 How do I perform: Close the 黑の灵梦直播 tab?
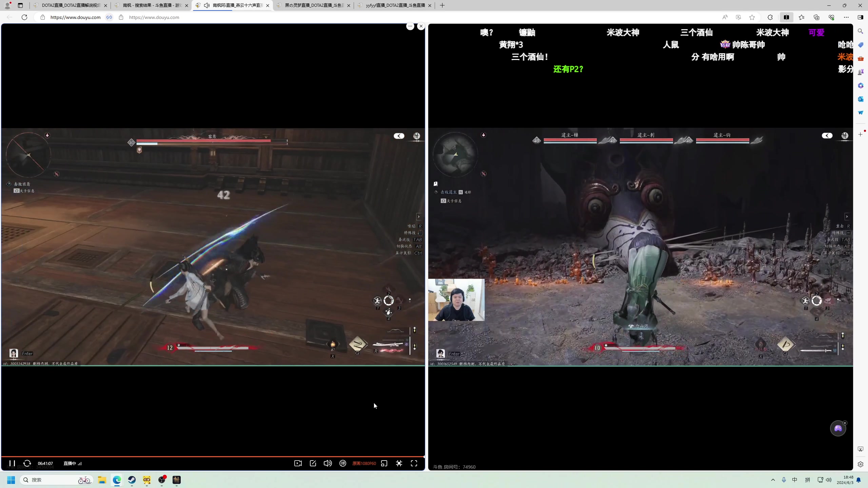coord(349,5)
